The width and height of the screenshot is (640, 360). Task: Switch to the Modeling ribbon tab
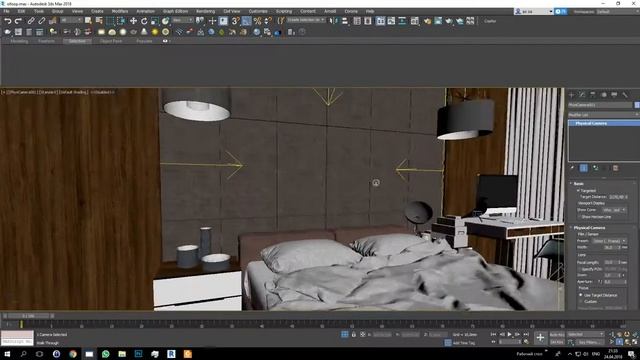19,41
